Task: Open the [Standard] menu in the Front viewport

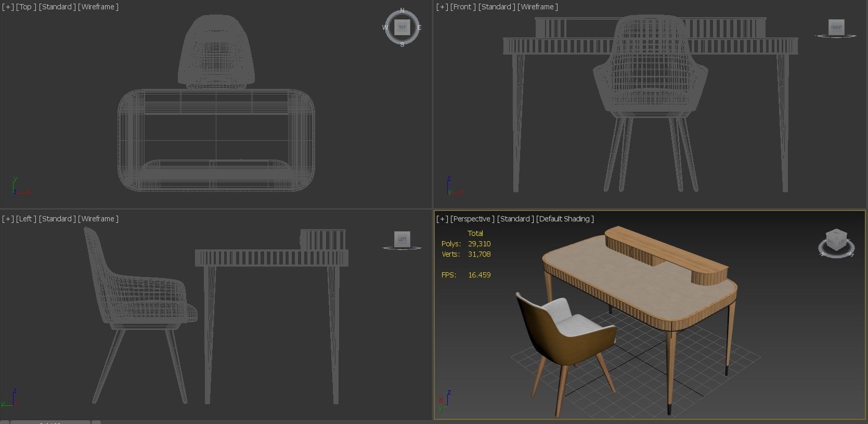Action: [x=497, y=7]
